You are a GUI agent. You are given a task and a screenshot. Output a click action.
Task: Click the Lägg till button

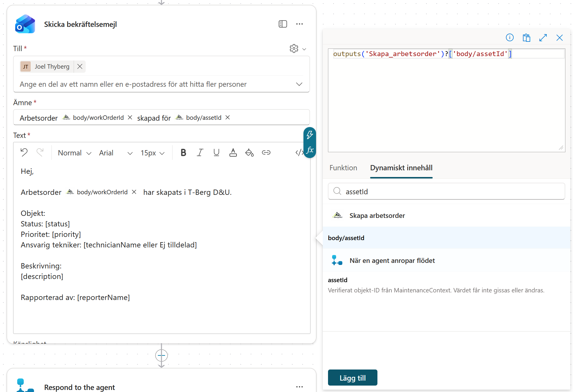coord(353,378)
